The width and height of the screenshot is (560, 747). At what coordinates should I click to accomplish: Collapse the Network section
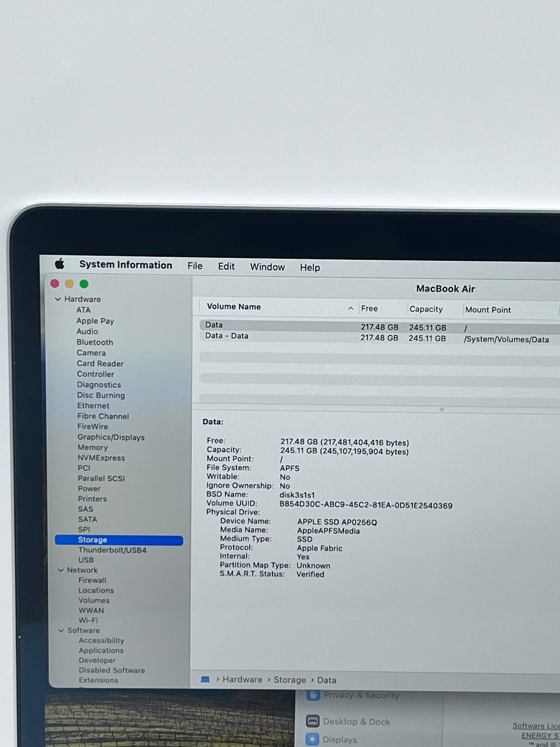[60, 570]
